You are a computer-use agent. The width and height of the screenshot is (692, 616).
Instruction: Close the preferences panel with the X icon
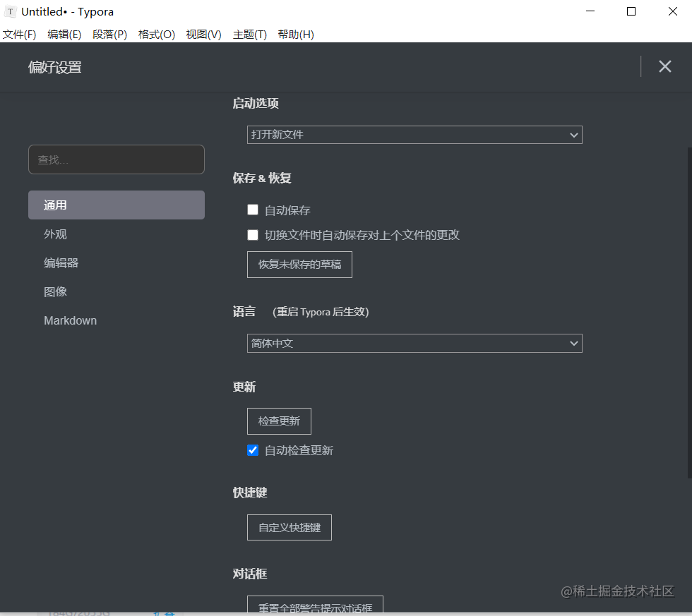[664, 66]
